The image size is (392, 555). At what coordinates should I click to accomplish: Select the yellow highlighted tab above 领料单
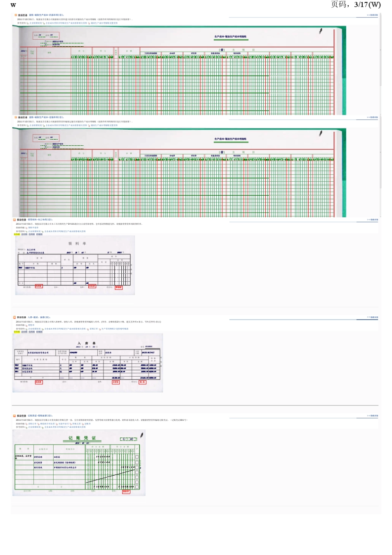point(17,234)
